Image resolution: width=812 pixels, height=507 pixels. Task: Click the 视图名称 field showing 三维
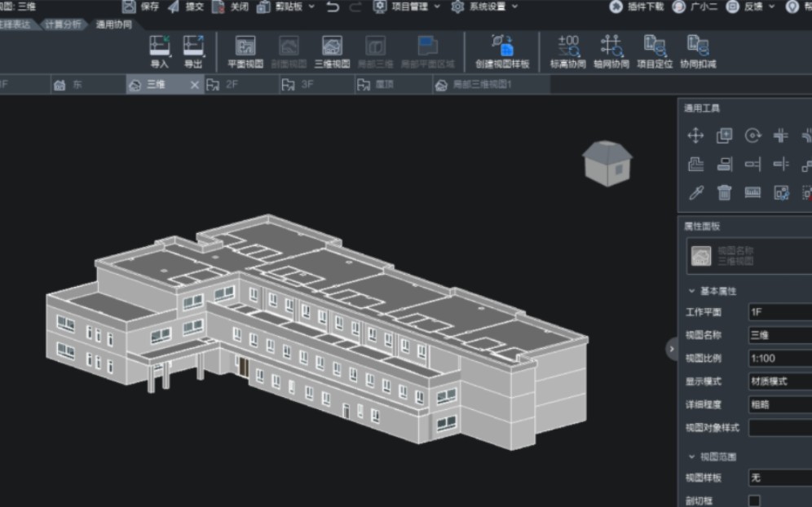coord(780,335)
